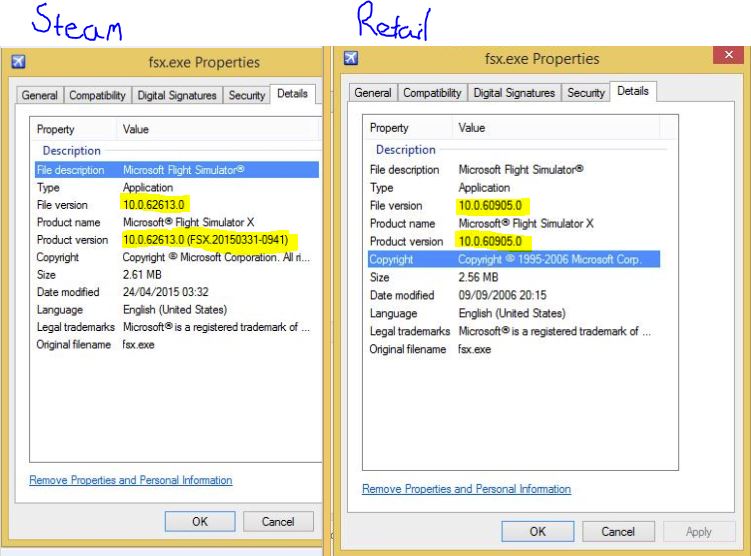Open Security tab in Steam window
Screen dimensions: 751x556
(247, 95)
